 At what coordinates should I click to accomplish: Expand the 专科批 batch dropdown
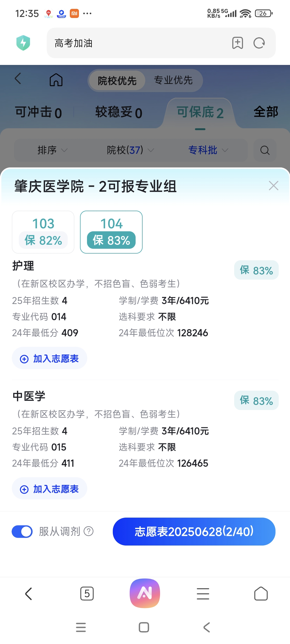point(208,150)
